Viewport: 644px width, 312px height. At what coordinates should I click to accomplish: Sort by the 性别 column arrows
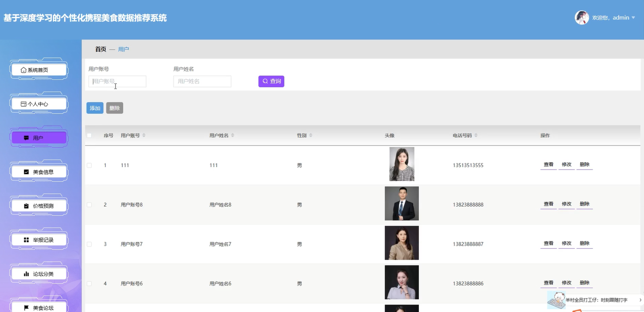(311, 136)
